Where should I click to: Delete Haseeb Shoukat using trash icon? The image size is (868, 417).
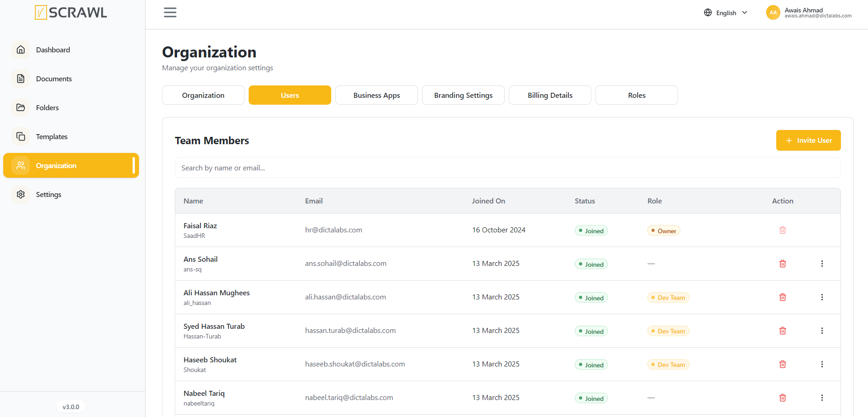783,364
